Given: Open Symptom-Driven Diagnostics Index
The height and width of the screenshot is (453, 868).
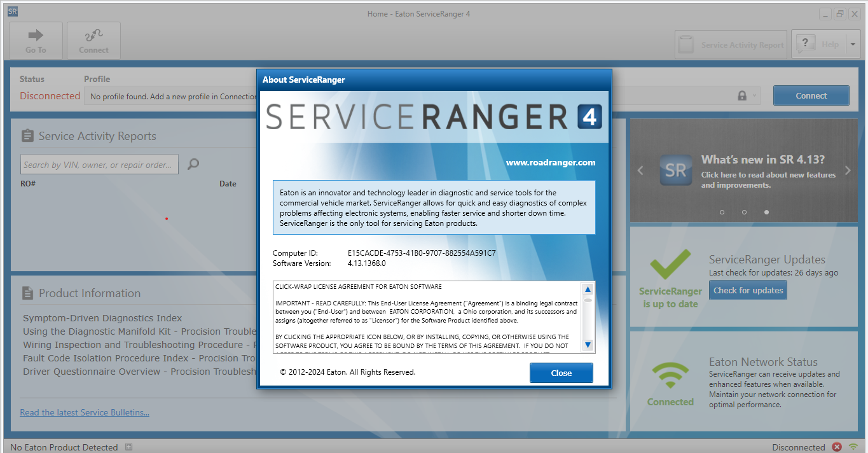Looking at the screenshot, I should [102, 318].
